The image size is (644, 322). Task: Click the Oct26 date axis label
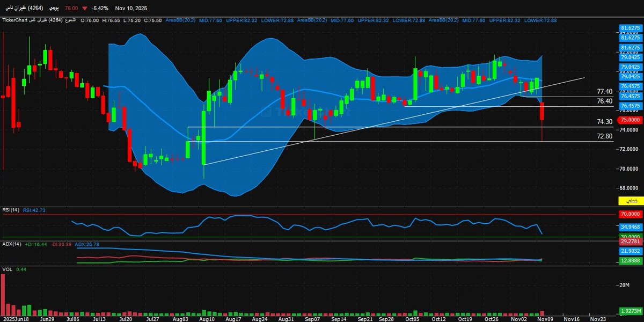(492, 319)
